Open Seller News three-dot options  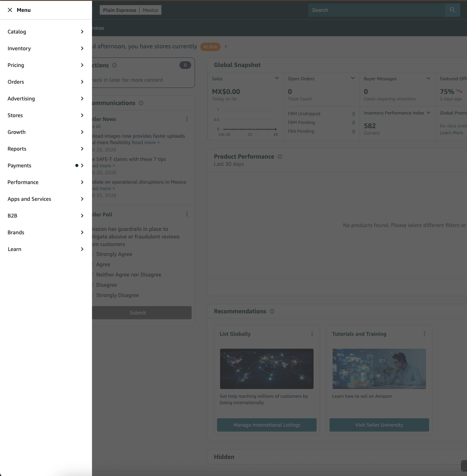(x=187, y=119)
